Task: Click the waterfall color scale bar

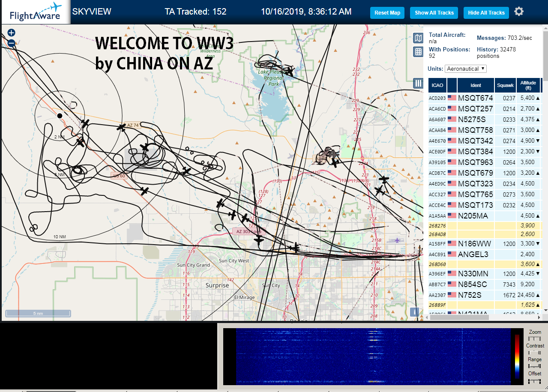Action: click(x=517, y=356)
